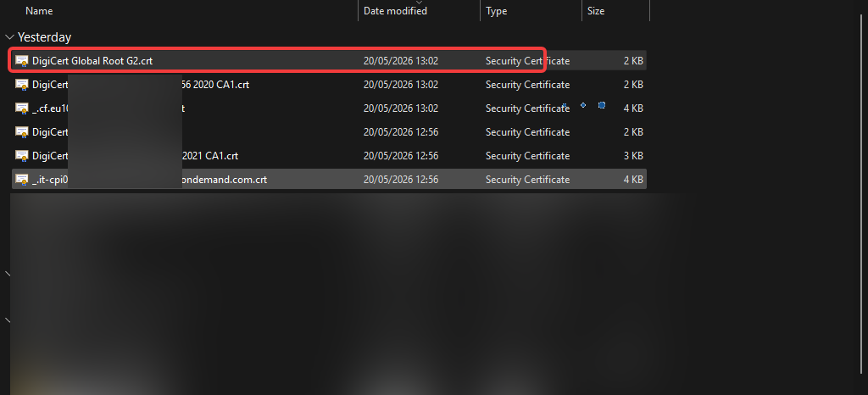Screen dimensions: 868x395
Task: Click certificate icon beside 2020 CA1.crt file
Action: coord(21,85)
